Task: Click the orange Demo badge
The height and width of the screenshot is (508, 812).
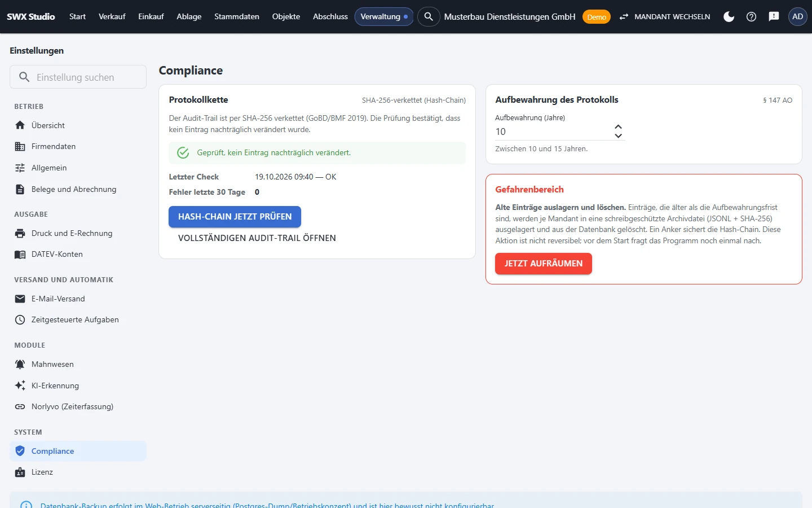Action: (596, 17)
